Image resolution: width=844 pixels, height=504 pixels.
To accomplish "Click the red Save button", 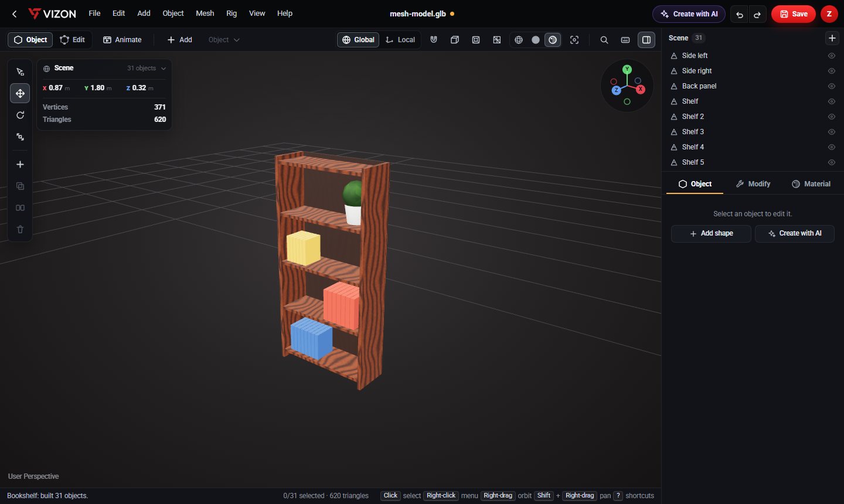I will (794, 14).
